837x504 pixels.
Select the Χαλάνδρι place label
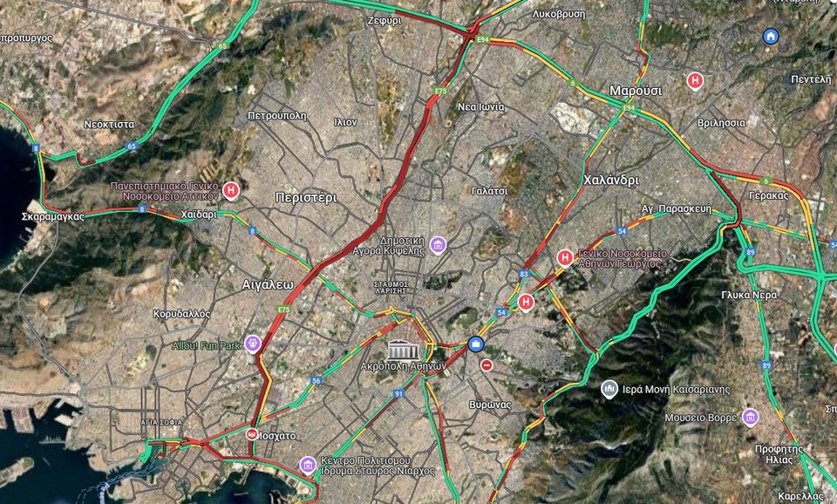611,180
